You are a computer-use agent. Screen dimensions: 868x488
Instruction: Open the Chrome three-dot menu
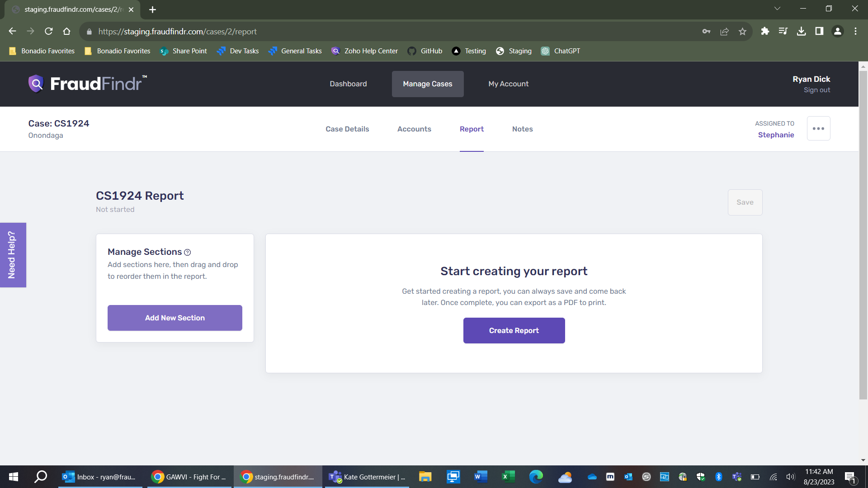pyautogui.click(x=855, y=32)
